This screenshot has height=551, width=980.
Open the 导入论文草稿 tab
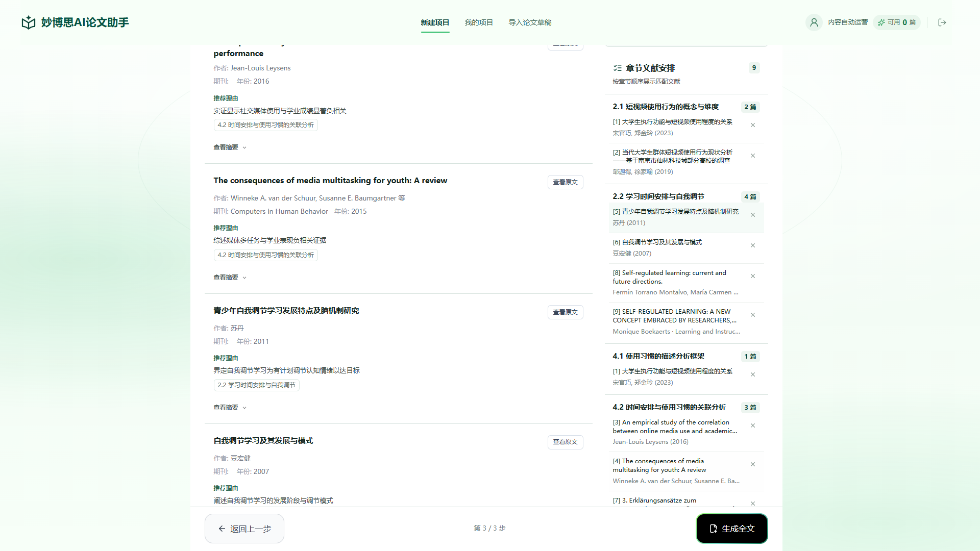530,22
